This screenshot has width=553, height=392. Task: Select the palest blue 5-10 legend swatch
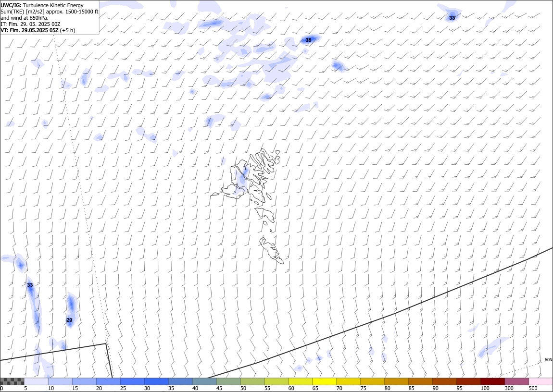[x=37, y=381]
